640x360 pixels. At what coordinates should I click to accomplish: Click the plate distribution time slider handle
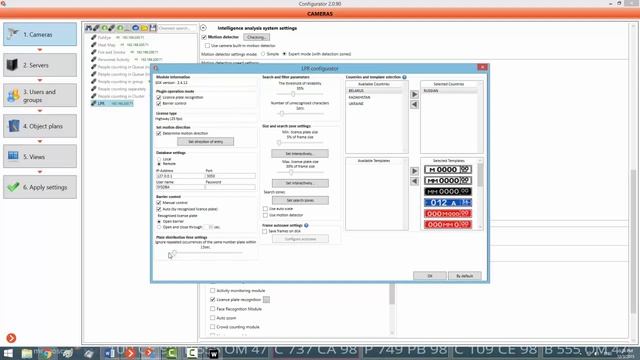(174, 253)
